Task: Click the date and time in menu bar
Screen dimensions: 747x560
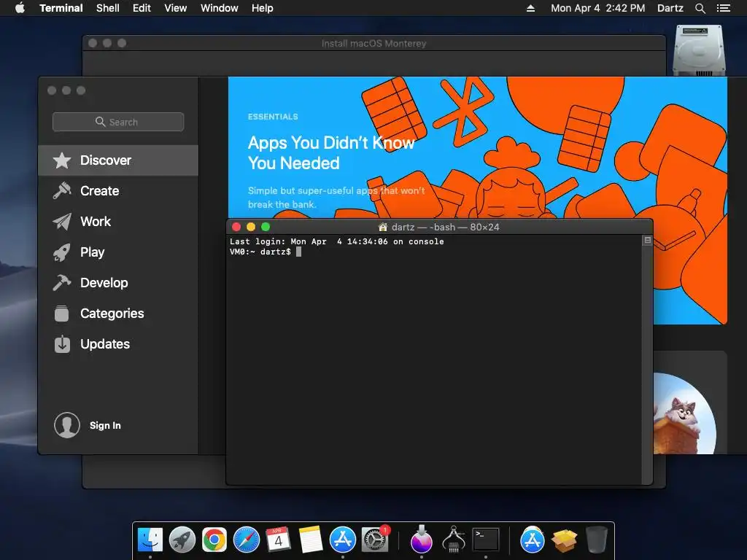Action: pos(598,8)
